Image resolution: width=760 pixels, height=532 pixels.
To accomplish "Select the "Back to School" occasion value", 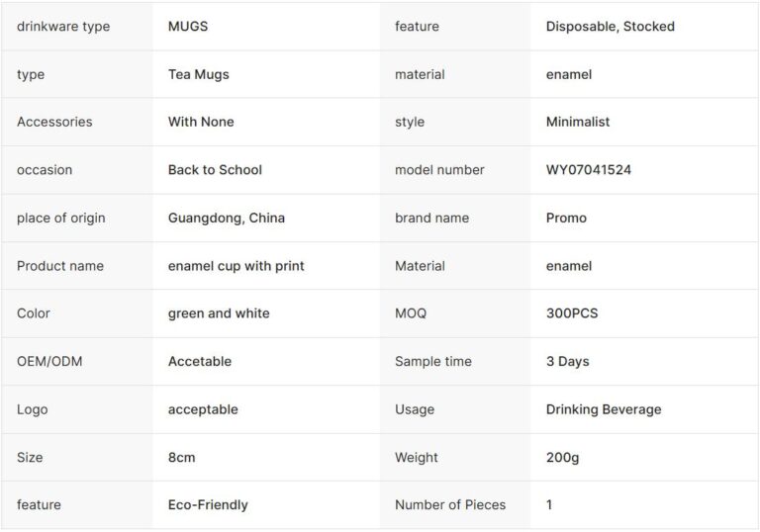I will coord(215,170).
